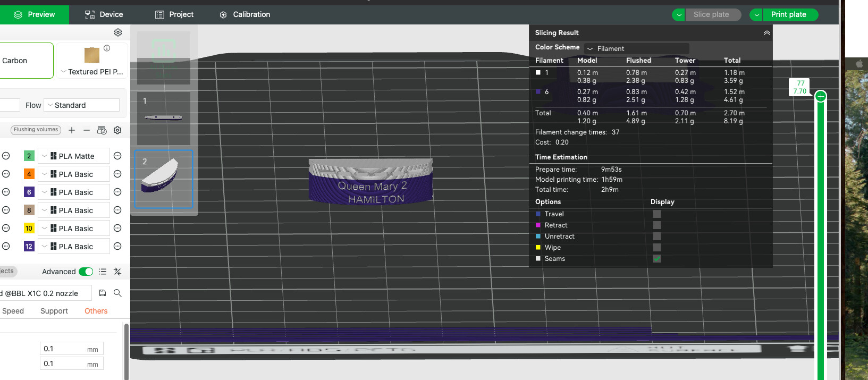Open the PLA Matte filament dropdown
The height and width of the screenshot is (380, 868).
tap(74, 156)
